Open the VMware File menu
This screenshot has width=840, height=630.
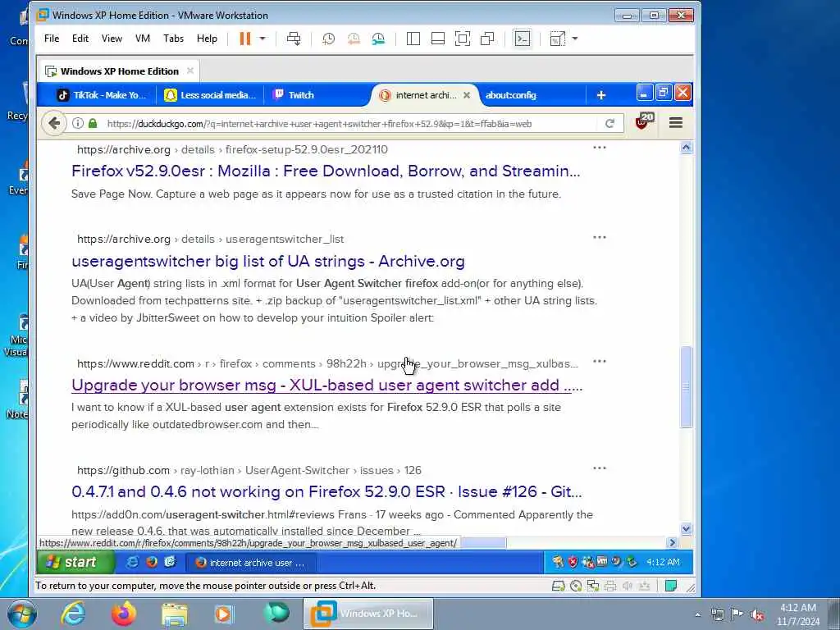(x=52, y=39)
